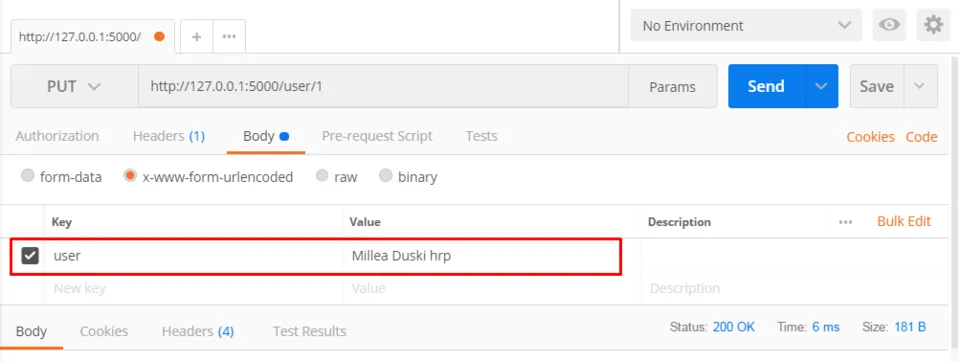The height and width of the screenshot is (362, 960).
Task: Open tab options three-dot menu
Action: [229, 37]
